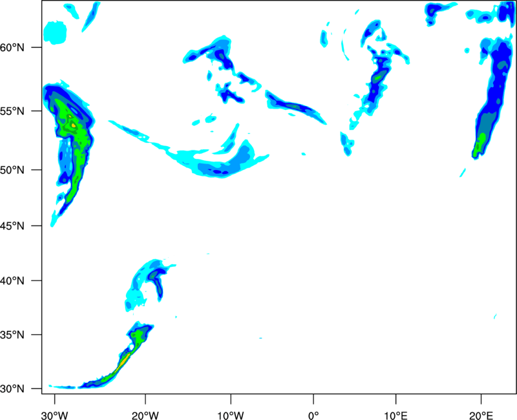Click the 0° longitude label

(313, 415)
